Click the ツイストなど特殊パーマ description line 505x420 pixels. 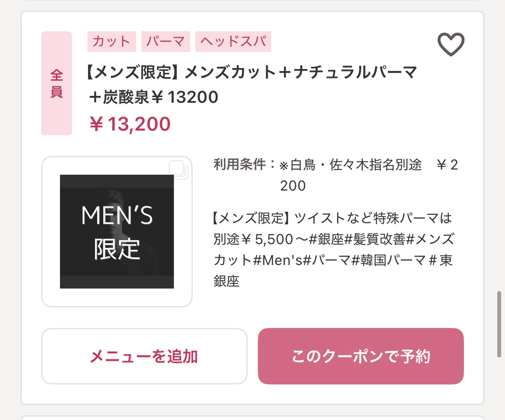[x=332, y=218]
